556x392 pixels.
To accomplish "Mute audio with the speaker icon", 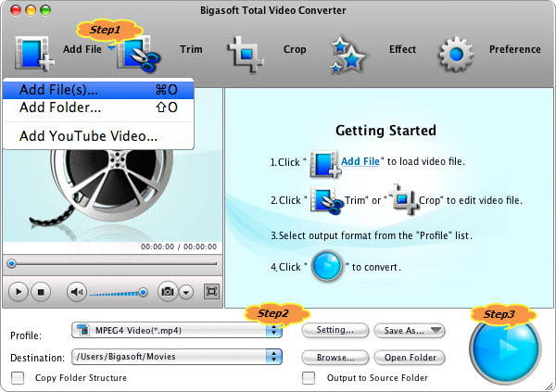I will pyautogui.click(x=77, y=292).
